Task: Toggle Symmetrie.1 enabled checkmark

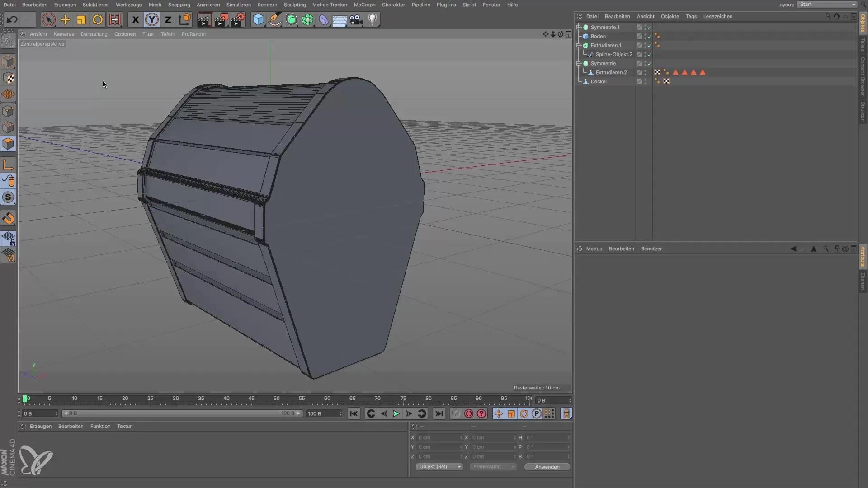Action: tap(650, 27)
